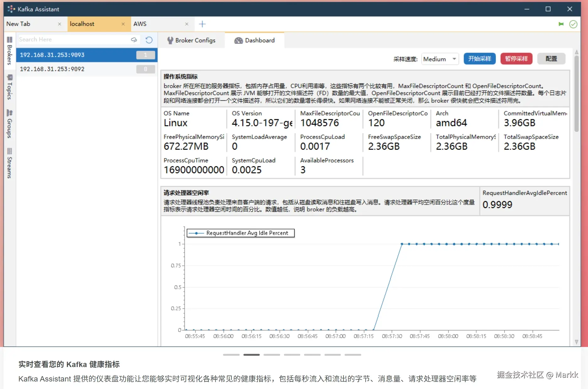Switch to the New Tab tab

tap(35, 24)
